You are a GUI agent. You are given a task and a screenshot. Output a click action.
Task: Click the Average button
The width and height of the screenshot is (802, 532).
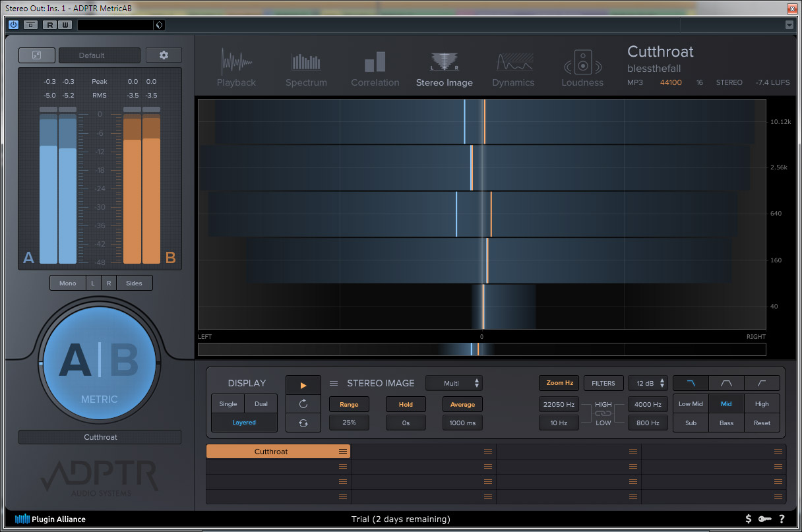pos(462,404)
